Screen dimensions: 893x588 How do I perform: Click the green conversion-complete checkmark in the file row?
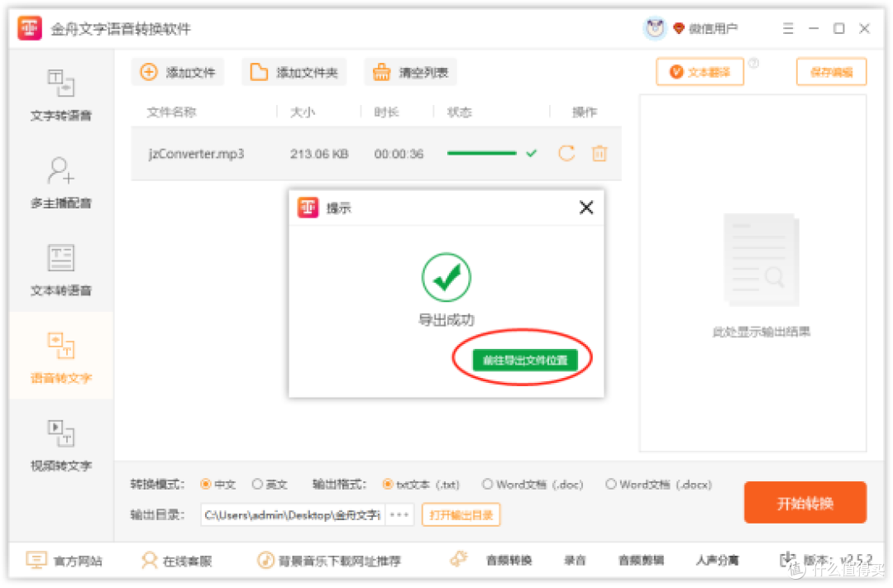[532, 153]
